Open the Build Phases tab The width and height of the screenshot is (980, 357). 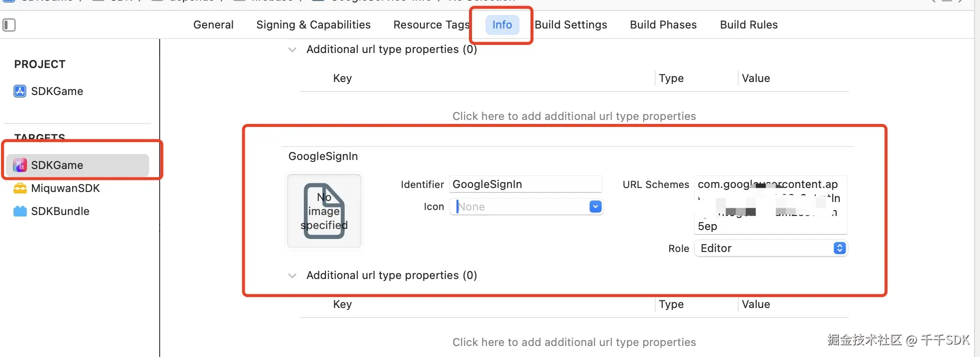point(663,25)
